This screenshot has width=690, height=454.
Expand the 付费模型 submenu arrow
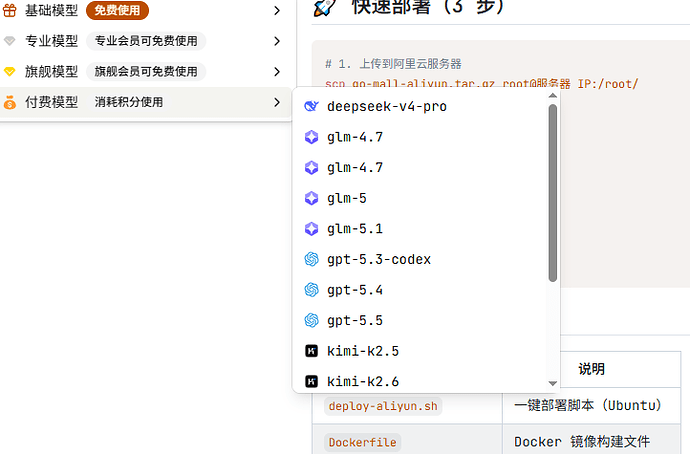[x=277, y=102]
